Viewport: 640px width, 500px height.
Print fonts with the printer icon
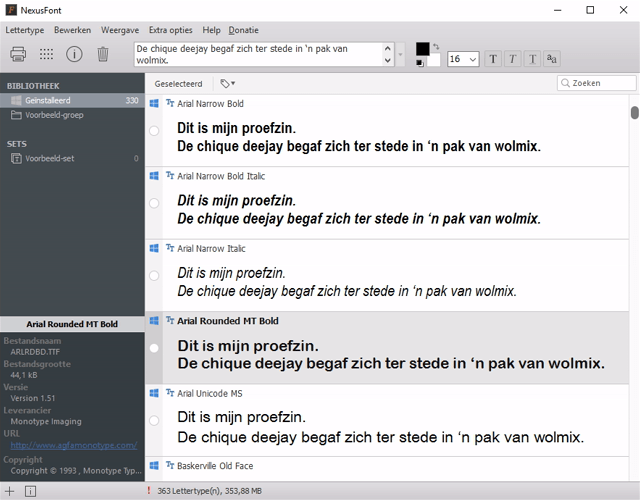coord(18,54)
